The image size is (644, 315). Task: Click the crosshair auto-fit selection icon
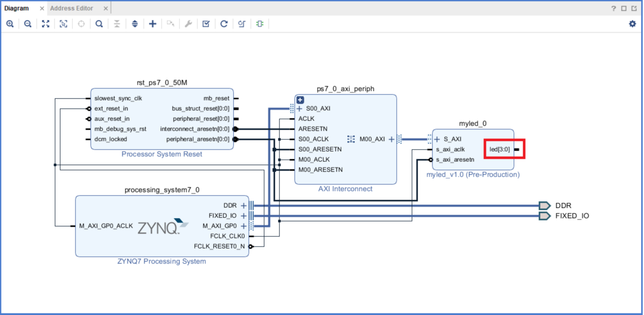point(81,24)
